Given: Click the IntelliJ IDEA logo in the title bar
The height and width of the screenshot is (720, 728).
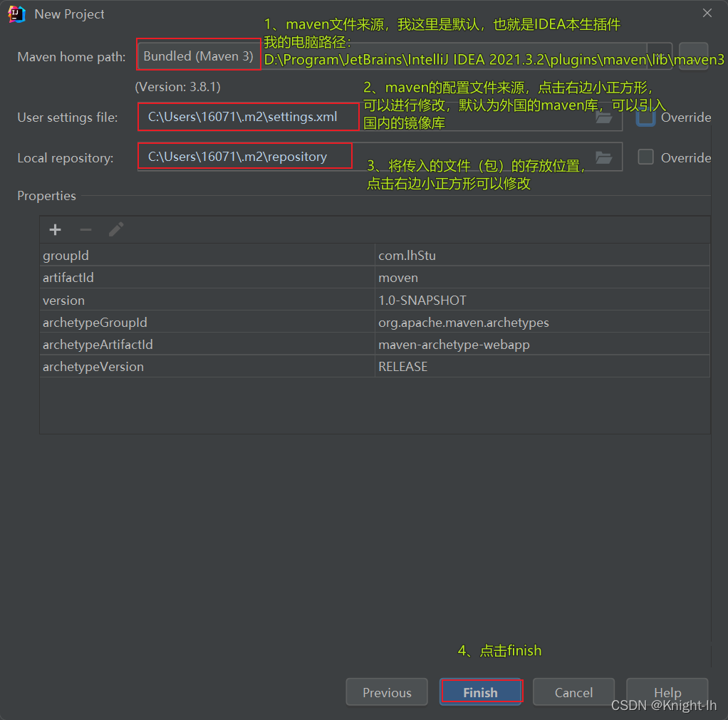Looking at the screenshot, I should tap(16, 14).
